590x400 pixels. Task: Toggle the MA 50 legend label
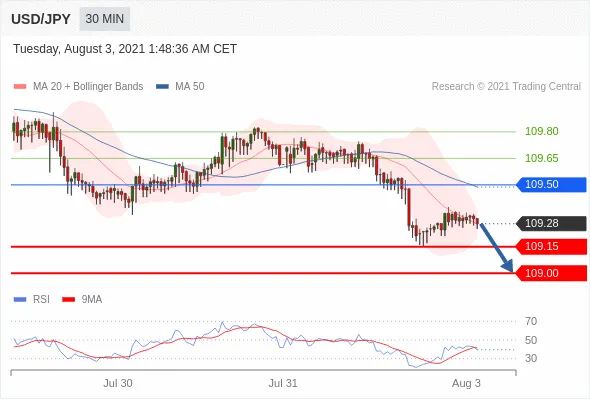(190, 87)
